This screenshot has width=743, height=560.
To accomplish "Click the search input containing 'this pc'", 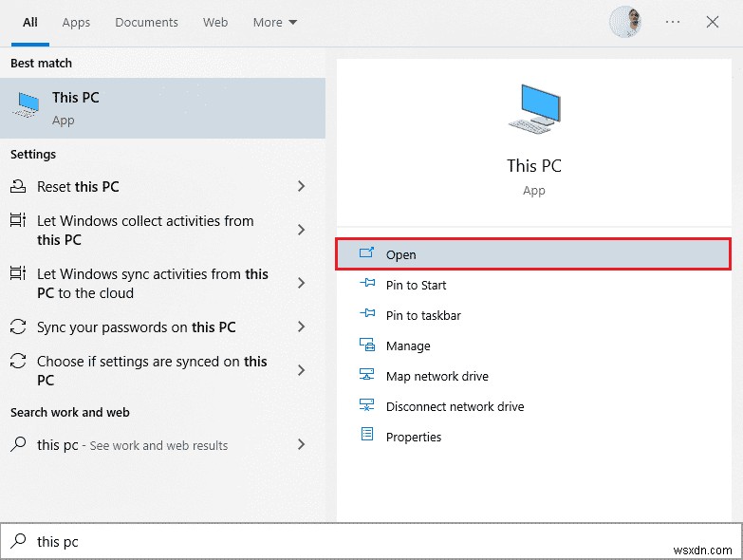I will pyautogui.click(x=372, y=541).
